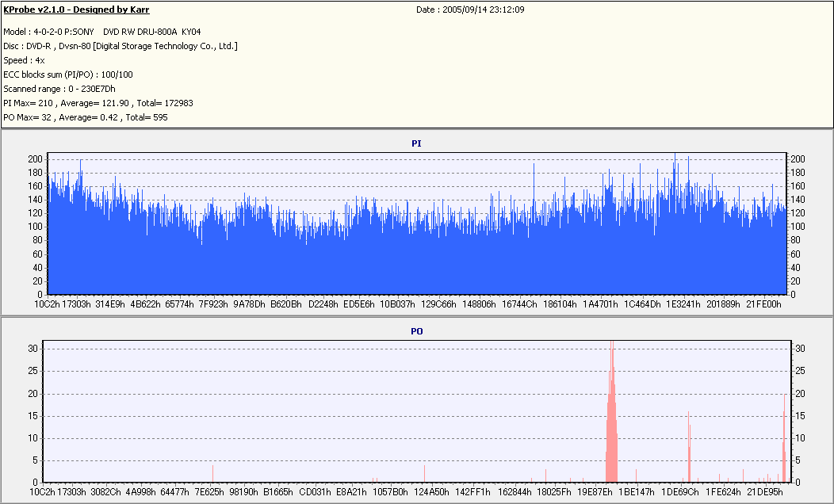Click the 'KProbe v2.1.0 - Designed by Karr' heading
834x504 pixels.
click(77, 10)
